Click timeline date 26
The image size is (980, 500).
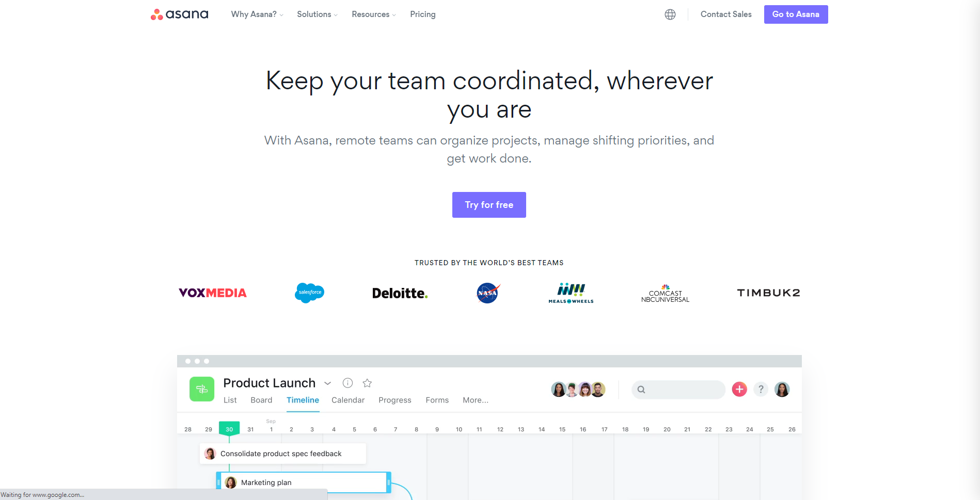click(x=792, y=429)
